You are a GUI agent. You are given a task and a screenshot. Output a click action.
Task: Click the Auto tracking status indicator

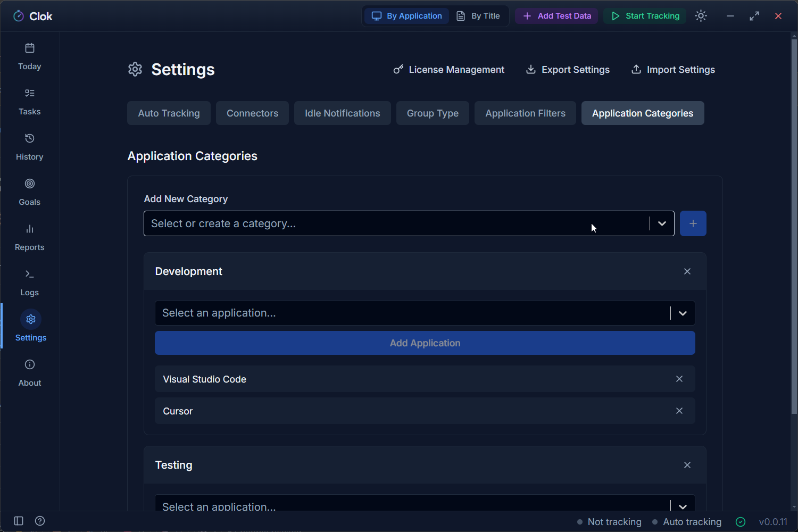(687, 522)
